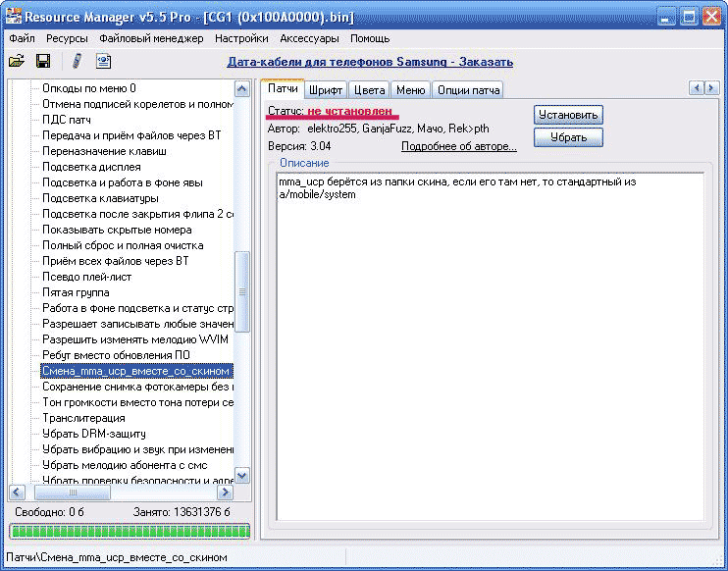The width and height of the screenshot is (728, 571).
Task: Click the не установлен status text
Action: point(349,112)
